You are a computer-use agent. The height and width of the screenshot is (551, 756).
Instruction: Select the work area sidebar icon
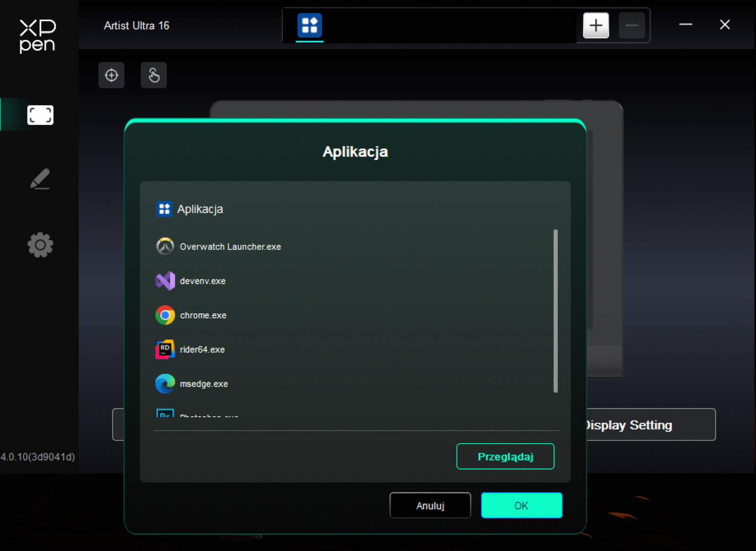coord(40,115)
